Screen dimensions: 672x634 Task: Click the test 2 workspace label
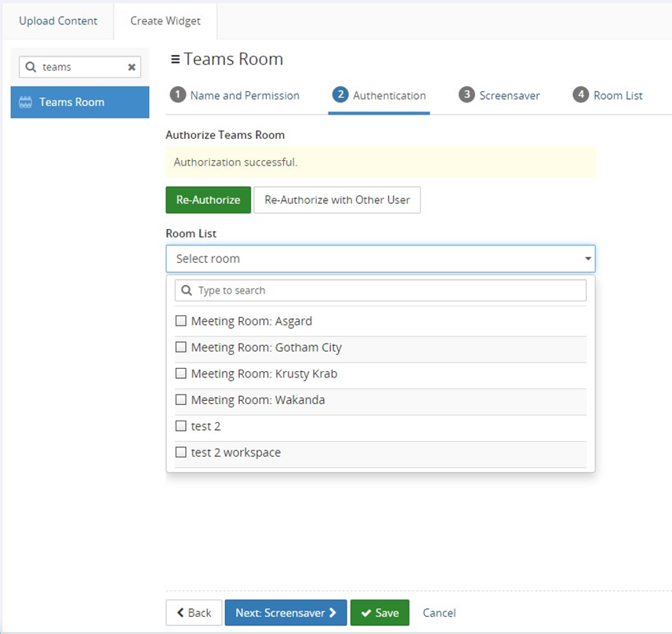pyautogui.click(x=236, y=453)
